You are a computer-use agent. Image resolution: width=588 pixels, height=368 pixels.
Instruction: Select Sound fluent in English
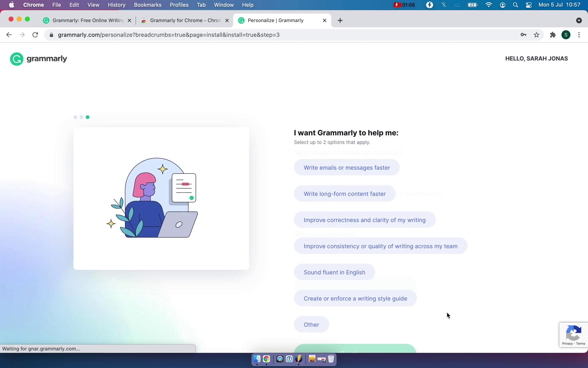(x=334, y=272)
